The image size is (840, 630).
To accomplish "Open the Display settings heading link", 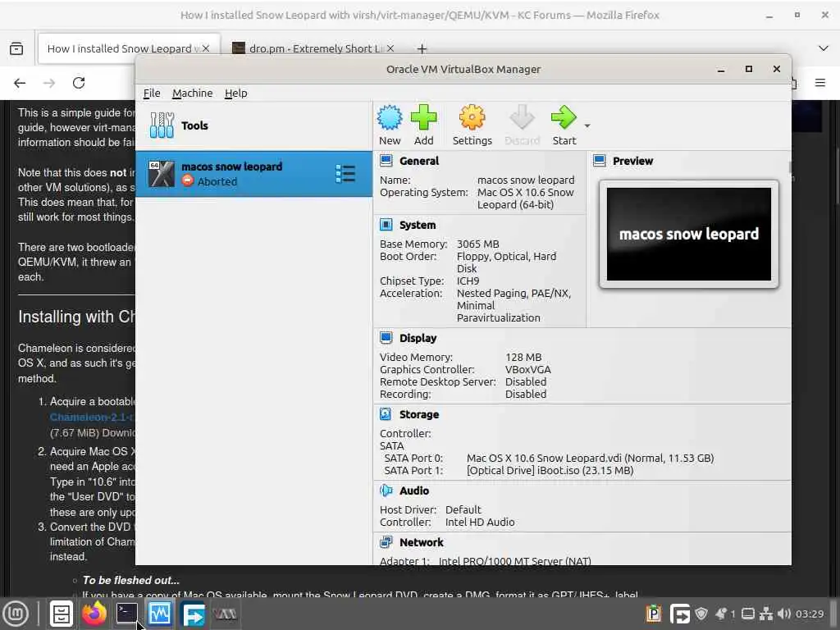I will (418, 338).
